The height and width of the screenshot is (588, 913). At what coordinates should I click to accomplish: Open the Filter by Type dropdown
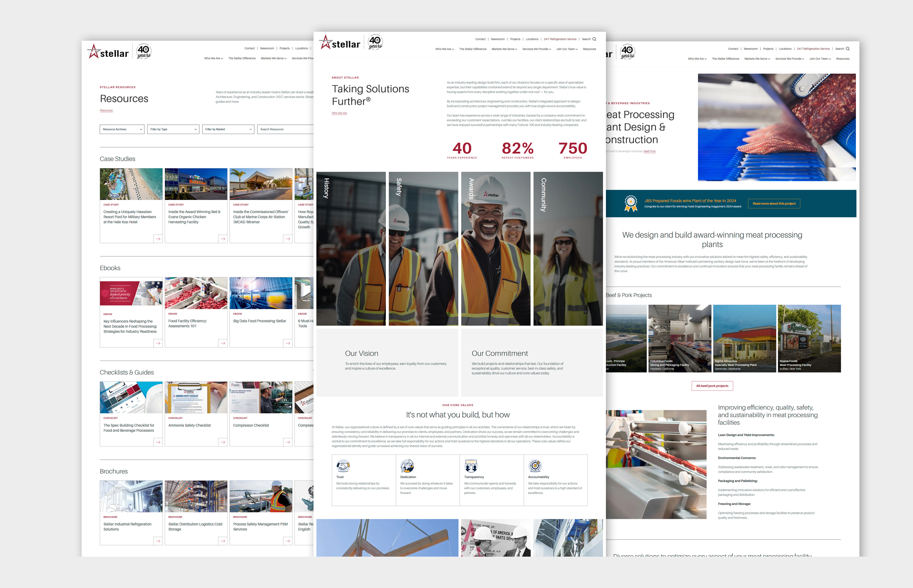tap(173, 129)
